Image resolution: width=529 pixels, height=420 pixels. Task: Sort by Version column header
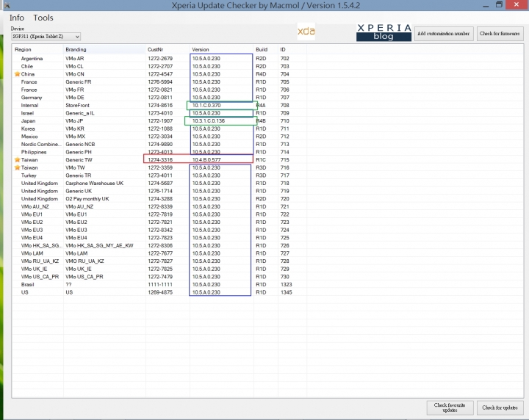pyautogui.click(x=201, y=49)
